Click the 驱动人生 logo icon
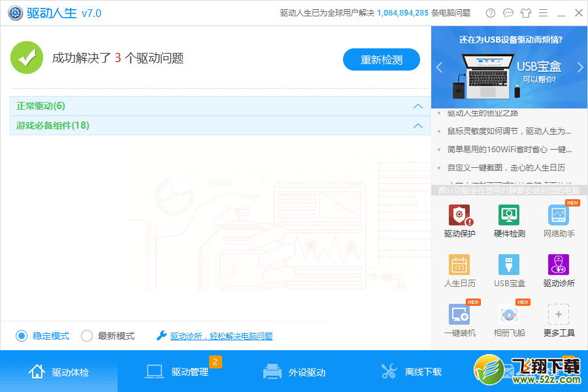The width and height of the screenshot is (588, 392). click(16, 13)
